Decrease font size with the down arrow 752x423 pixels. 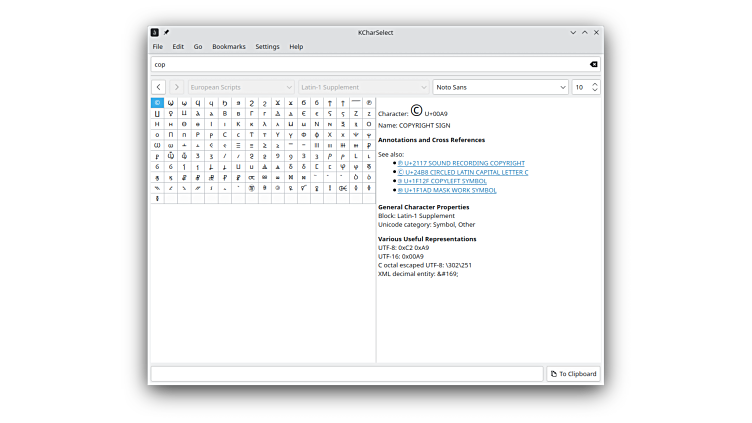tap(596, 91)
